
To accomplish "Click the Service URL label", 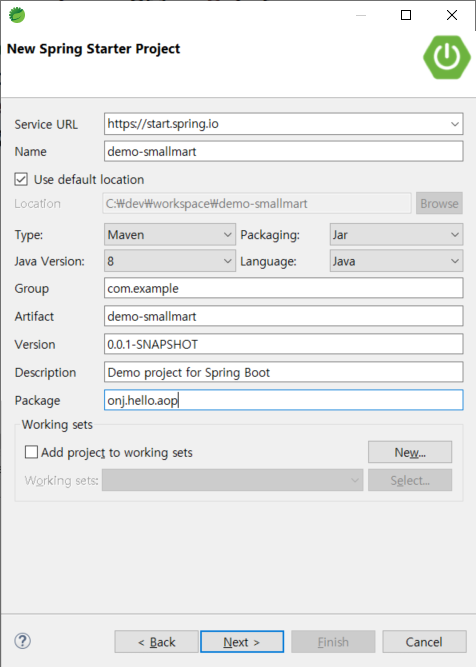I will point(46,124).
